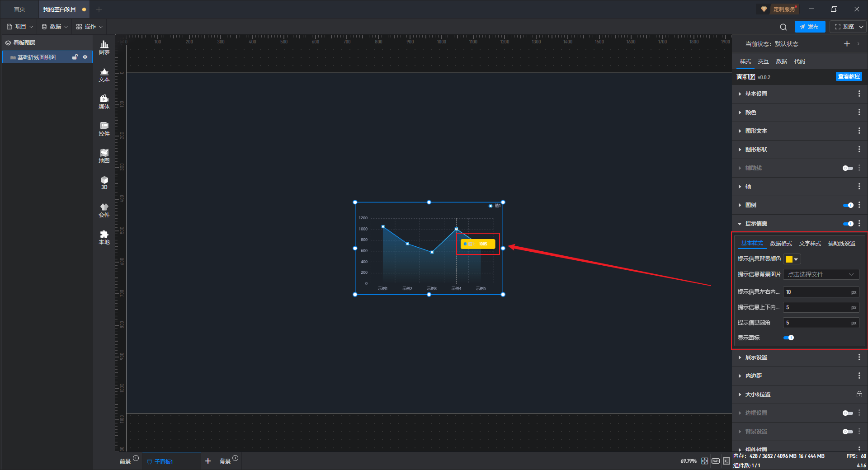Open the three-dot menu for 颜色
This screenshot has height=470, width=868.
point(859,113)
